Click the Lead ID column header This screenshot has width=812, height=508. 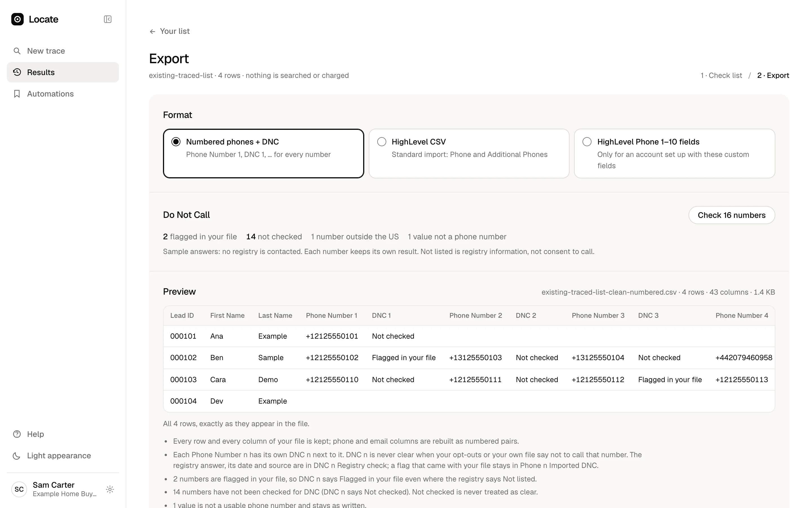pyautogui.click(x=182, y=316)
